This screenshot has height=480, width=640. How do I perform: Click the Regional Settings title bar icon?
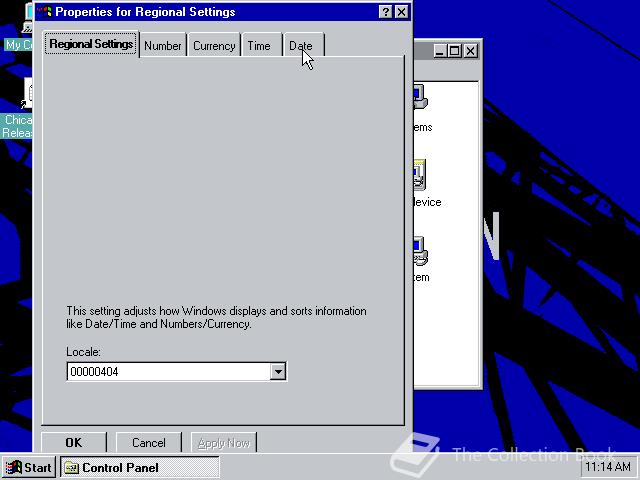click(44, 12)
